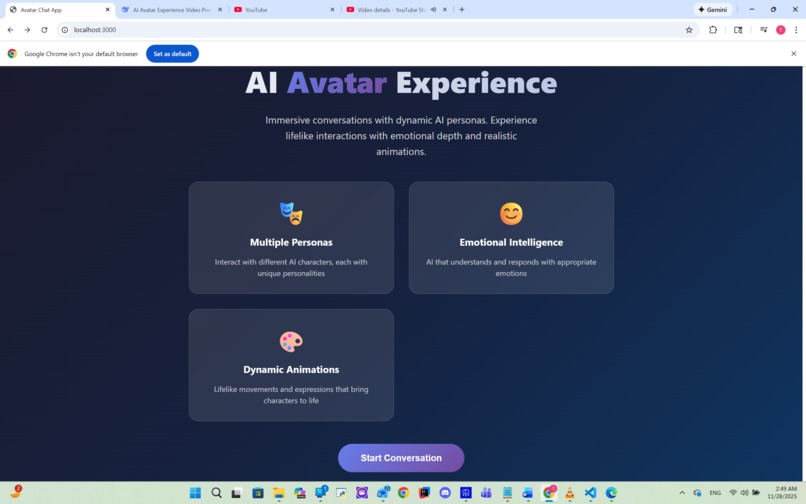Go forward using the browser forward arrow

coord(27,30)
